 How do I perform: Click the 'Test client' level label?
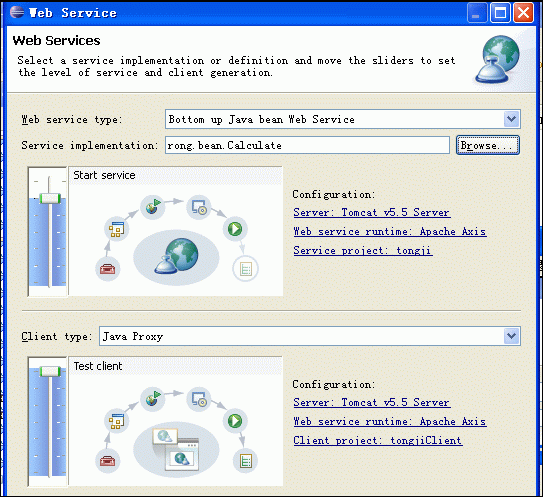98,366
